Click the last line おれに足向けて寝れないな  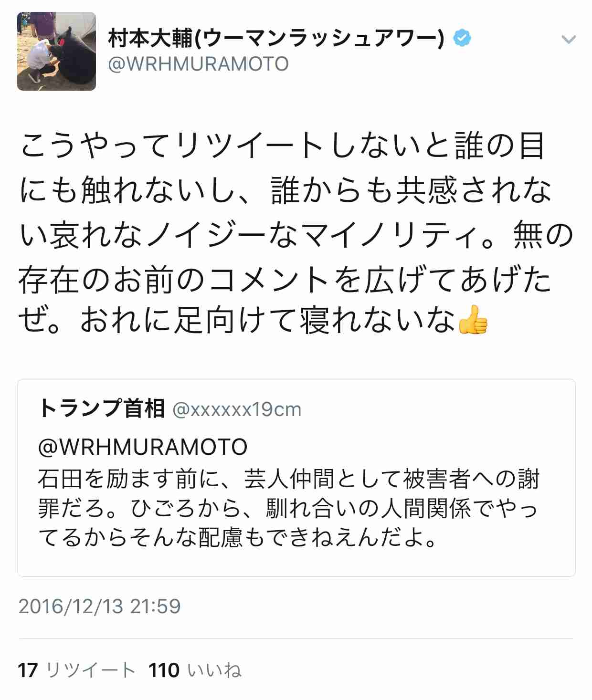coord(267,320)
